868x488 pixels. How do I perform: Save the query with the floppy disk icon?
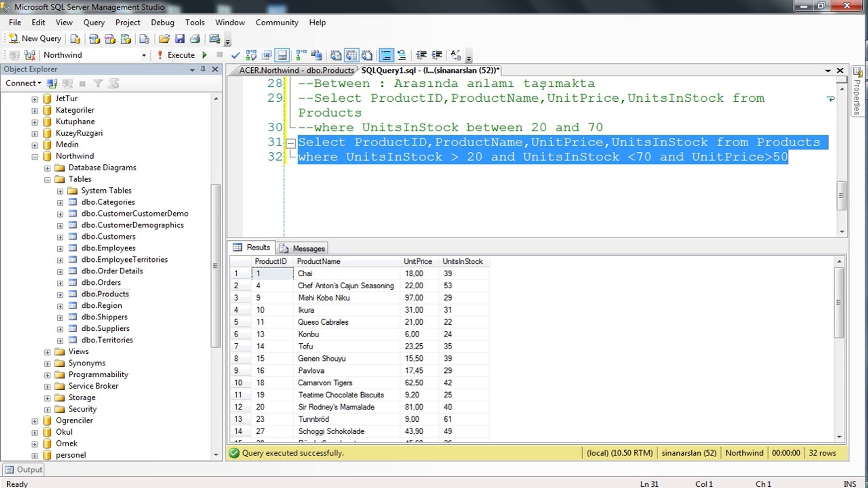[x=179, y=39]
